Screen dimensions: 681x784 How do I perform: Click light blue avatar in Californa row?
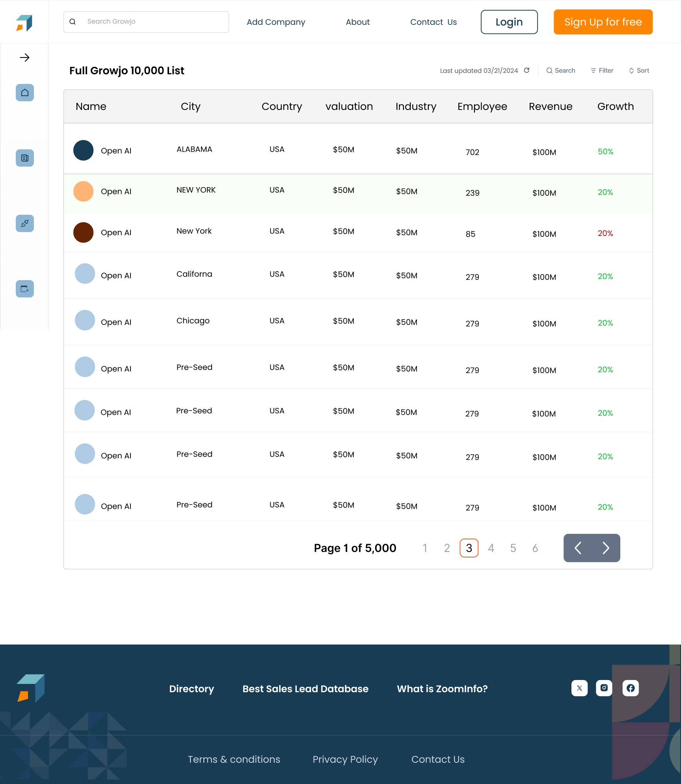click(x=85, y=273)
